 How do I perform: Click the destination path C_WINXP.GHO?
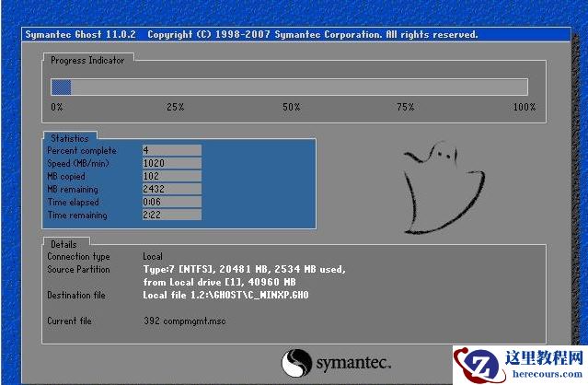coord(225,296)
